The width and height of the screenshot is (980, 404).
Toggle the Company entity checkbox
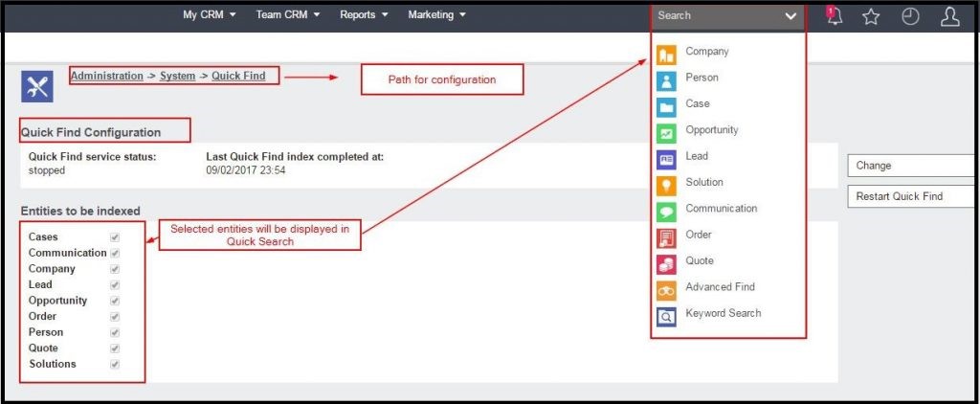[115, 269]
